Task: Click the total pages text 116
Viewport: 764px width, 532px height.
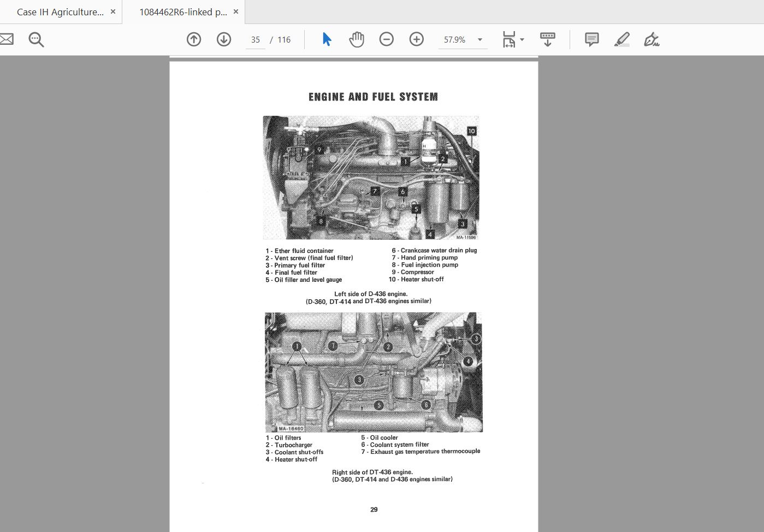Action: click(x=284, y=40)
